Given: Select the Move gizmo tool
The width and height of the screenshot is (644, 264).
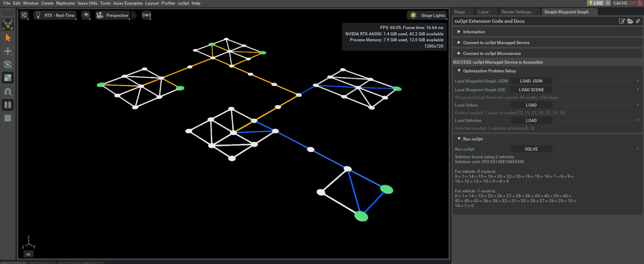Looking at the screenshot, I should tap(8, 51).
